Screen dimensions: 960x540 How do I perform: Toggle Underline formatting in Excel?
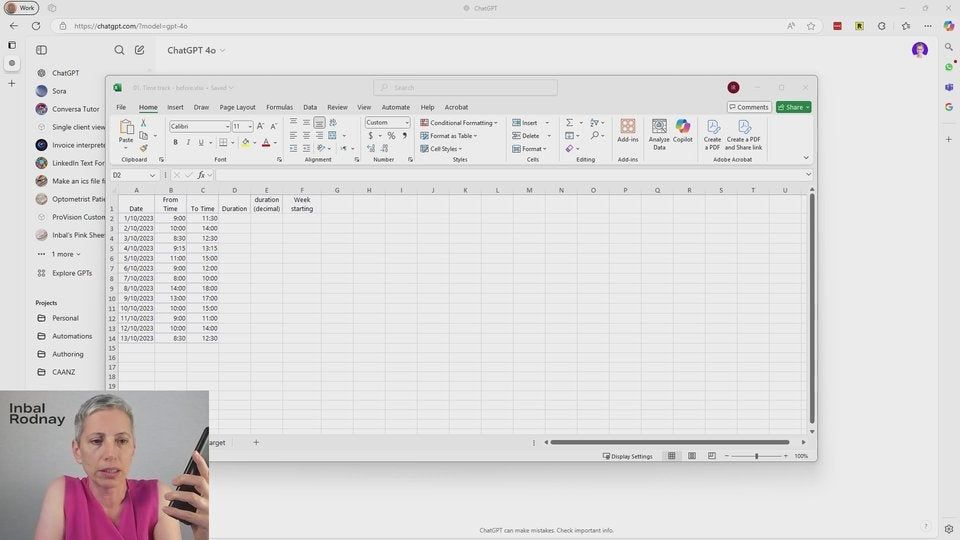[x=201, y=143]
